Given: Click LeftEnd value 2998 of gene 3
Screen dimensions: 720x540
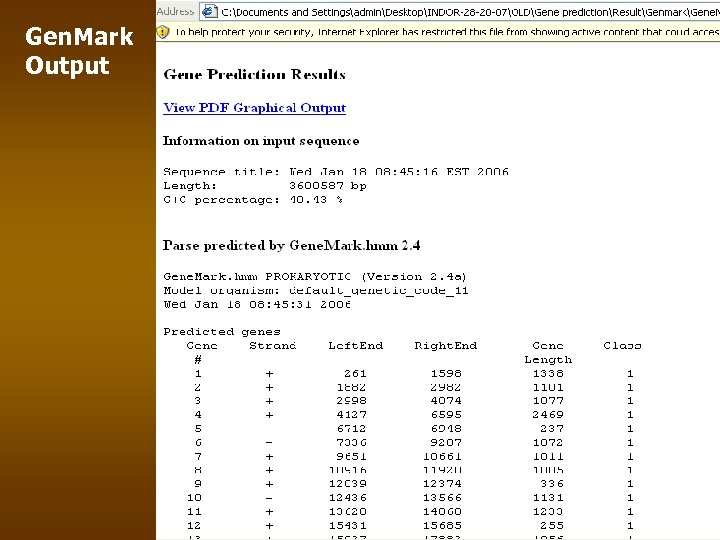Looking at the screenshot, I should click(x=351, y=401).
